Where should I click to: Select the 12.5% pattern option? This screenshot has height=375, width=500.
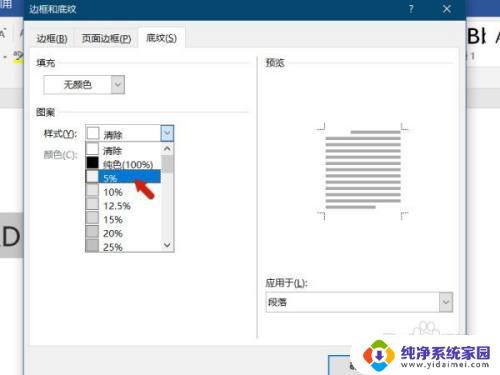point(123,206)
